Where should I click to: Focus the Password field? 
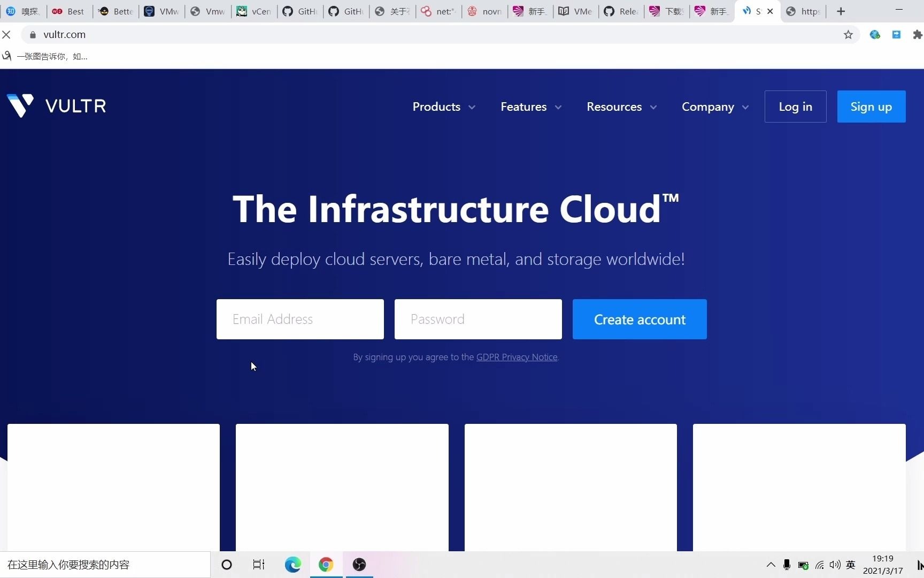478,319
